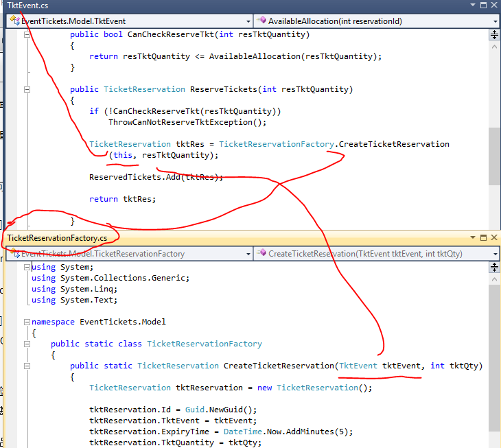Open the AvailableAllocation member dropdown
The height and width of the screenshot is (448, 501).
377,21
